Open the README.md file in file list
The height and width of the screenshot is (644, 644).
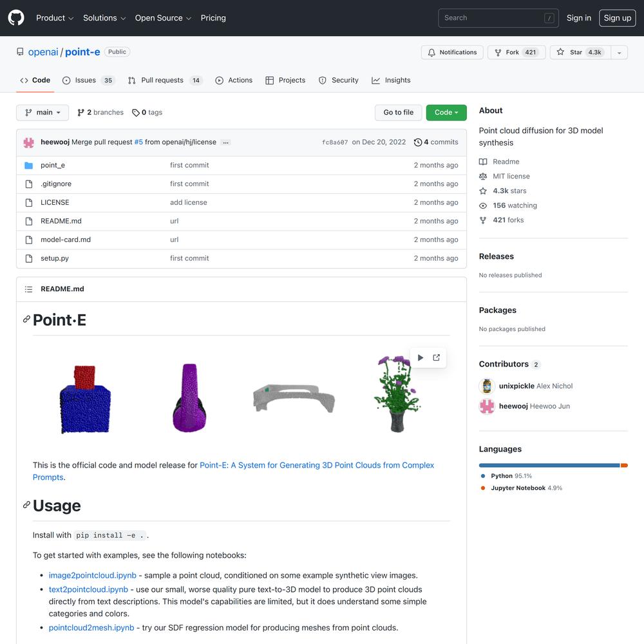pyautogui.click(x=61, y=221)
